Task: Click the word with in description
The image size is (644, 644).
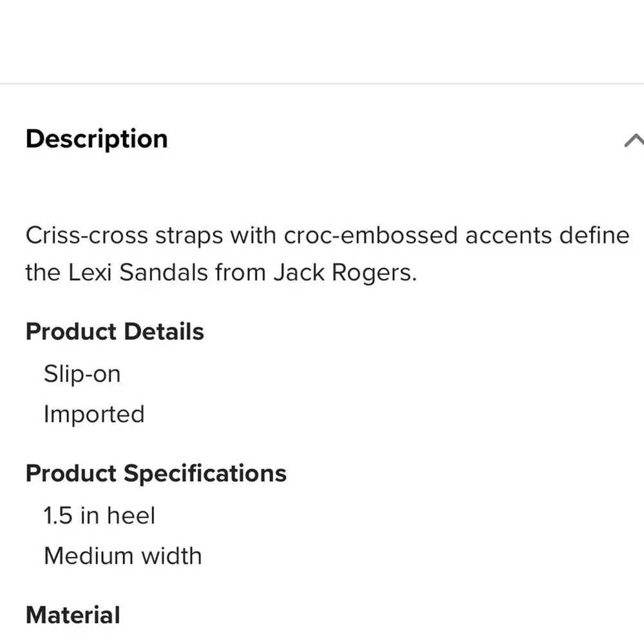Action: (x=253, y=236)
